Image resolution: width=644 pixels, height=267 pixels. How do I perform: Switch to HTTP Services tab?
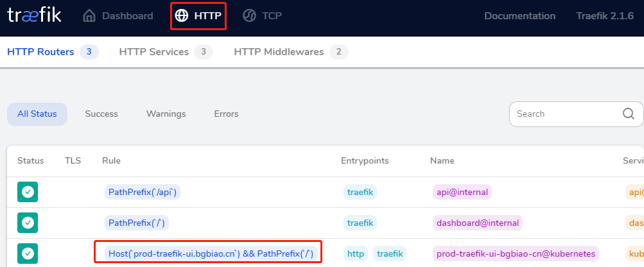166,52
